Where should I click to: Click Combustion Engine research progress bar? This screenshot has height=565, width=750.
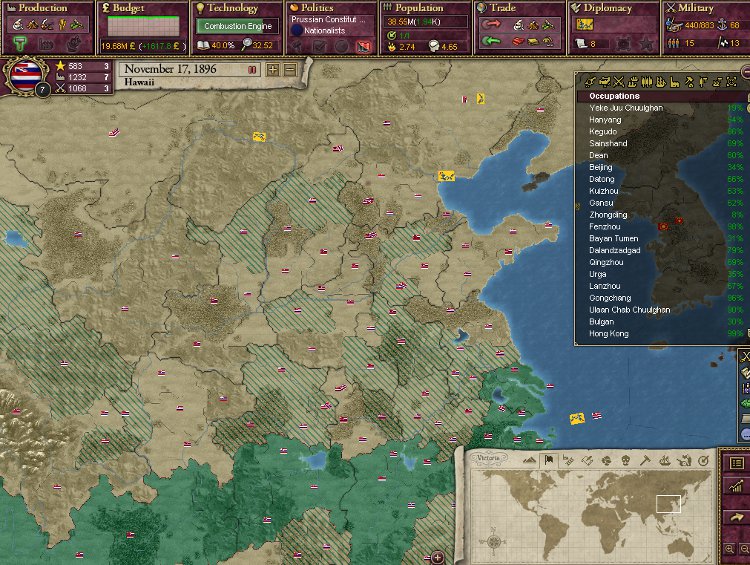pos(238,27)
